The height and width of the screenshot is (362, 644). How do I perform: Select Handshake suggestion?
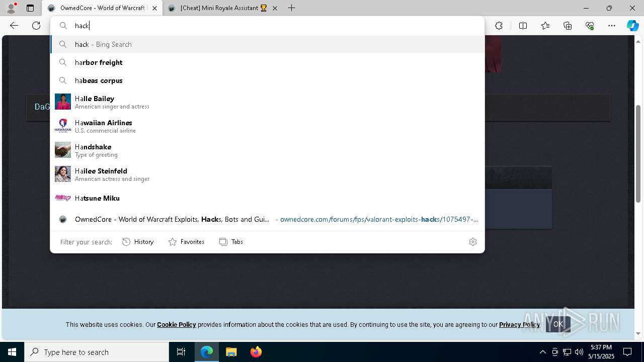point(267,150)
